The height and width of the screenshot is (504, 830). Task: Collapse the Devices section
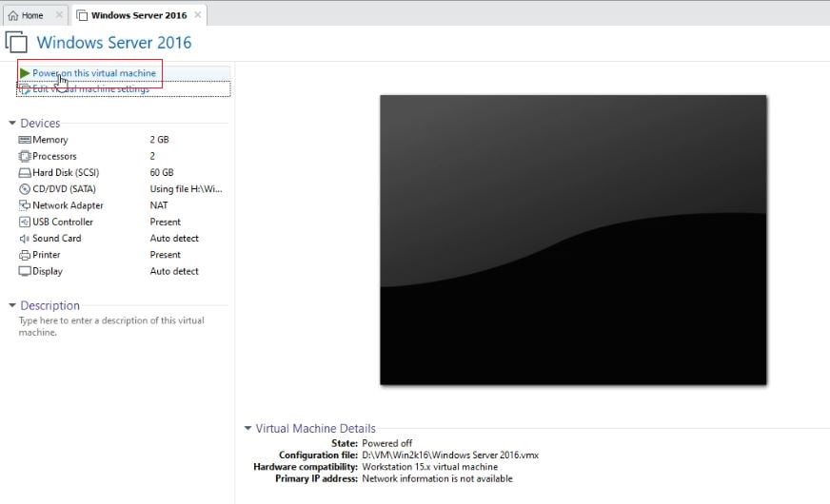pos(12,123)
